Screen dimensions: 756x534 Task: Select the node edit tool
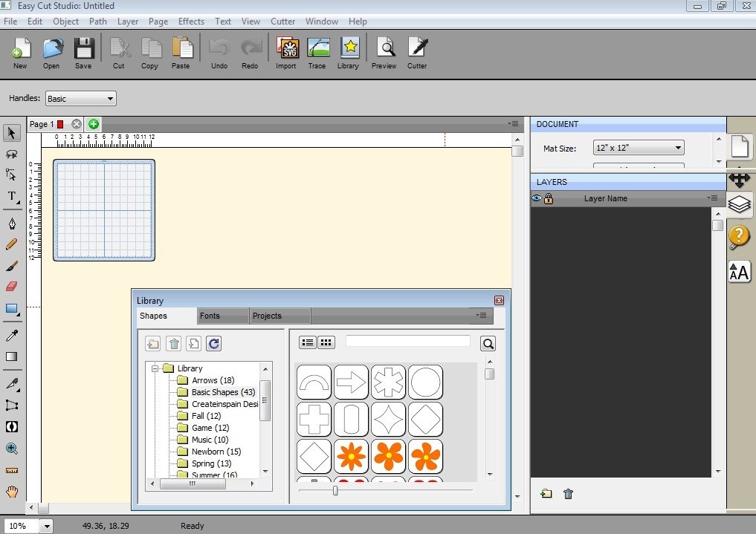pos(12,175)
